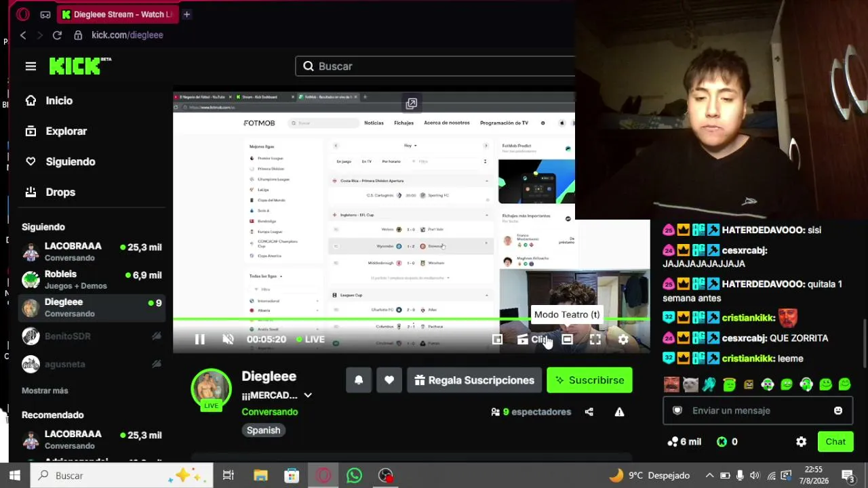Open the emoji picker in chat
The width and height of the screenshot is (868, 488).
point(838,411)
